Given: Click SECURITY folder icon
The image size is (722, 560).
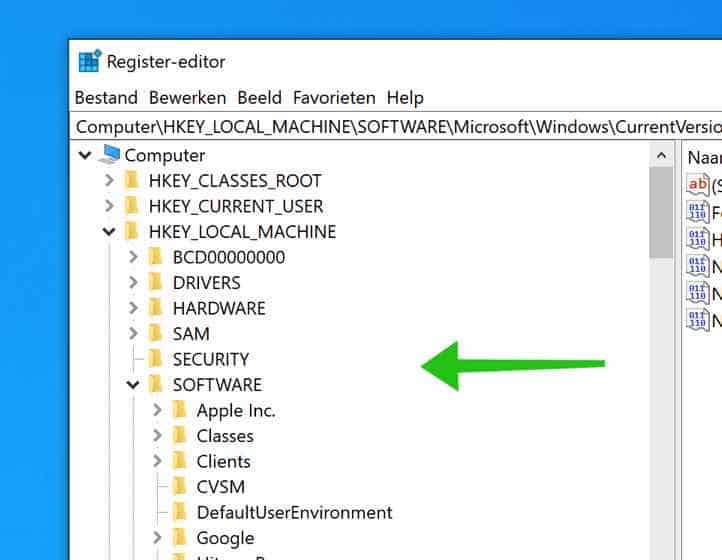Looking at the screenshot, I should point(156,359).
